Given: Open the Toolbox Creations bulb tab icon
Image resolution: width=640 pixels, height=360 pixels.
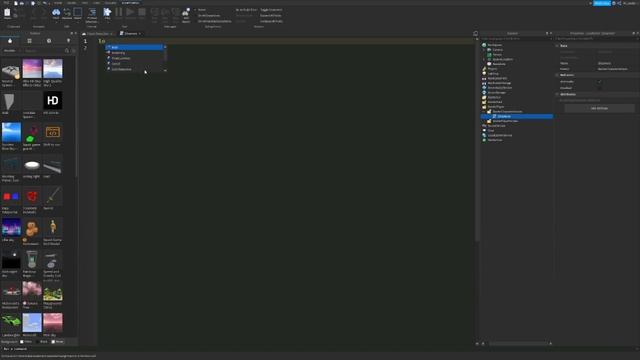Looking at the screenshot, I should point(68,41).
